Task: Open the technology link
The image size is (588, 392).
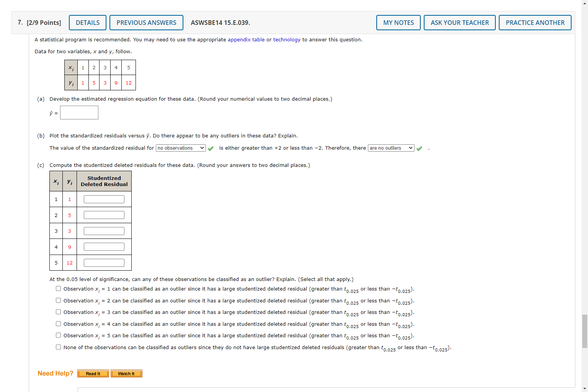Action: (287, 39)
